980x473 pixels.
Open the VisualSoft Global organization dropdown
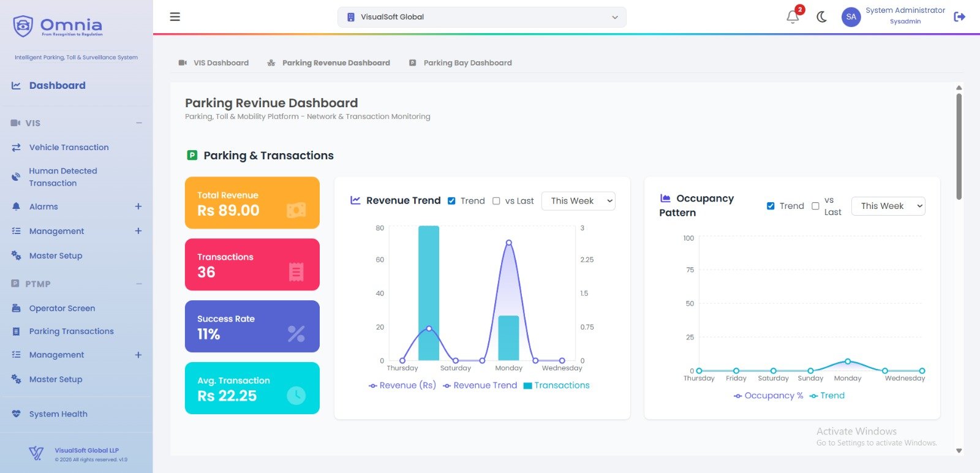[x=482, y=17]
